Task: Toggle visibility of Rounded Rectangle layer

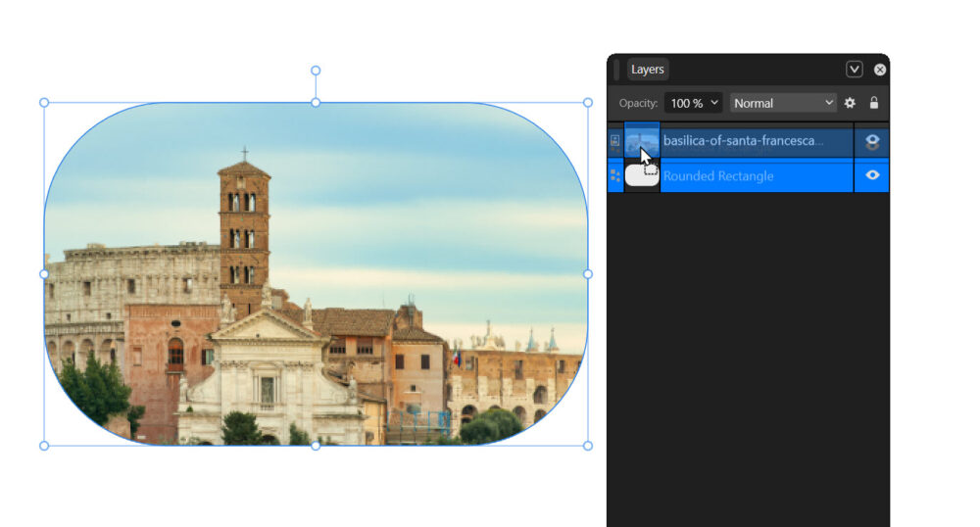Action: pyautogui.click(x=872, y=175)
